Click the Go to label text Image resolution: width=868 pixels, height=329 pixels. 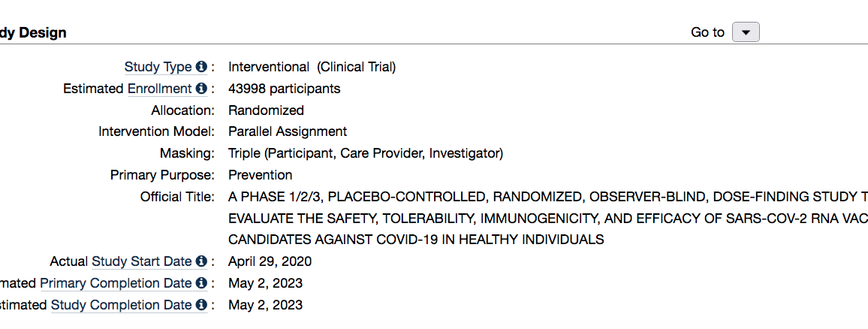tap(707, 33)
